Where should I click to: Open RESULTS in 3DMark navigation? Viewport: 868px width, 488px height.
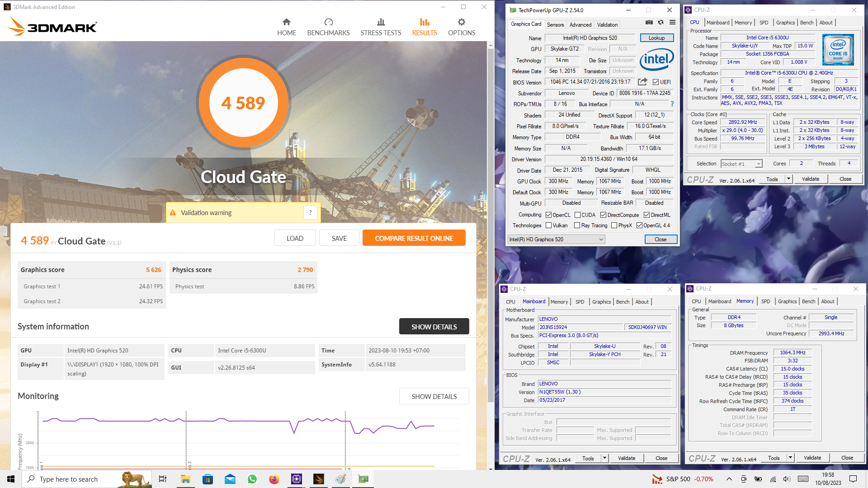(425, 27)
